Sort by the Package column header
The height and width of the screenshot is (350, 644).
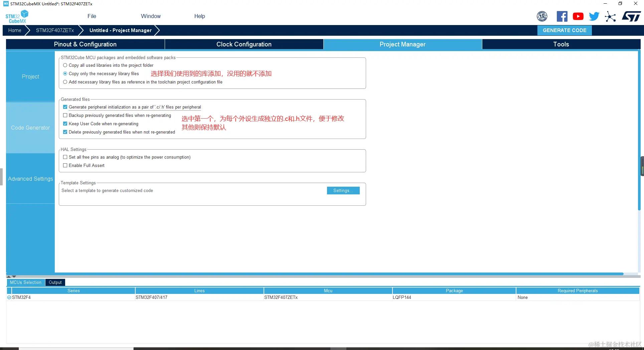click(454, 291)
